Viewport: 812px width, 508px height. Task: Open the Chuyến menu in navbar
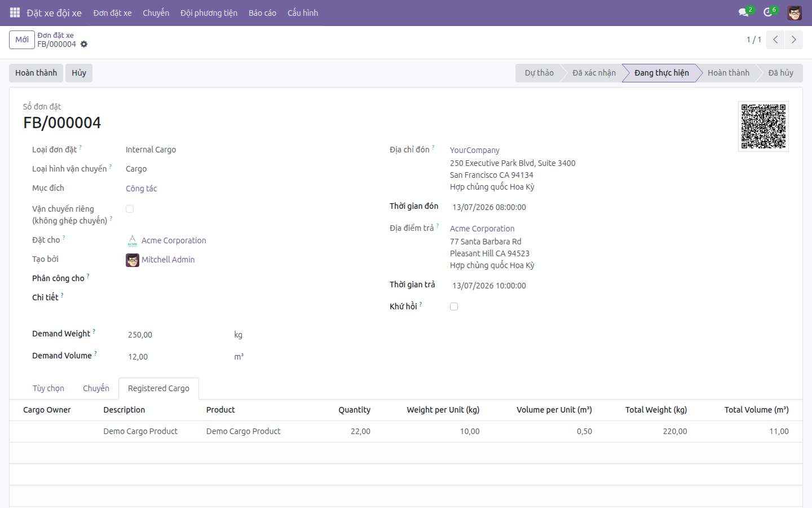point(156,12)
